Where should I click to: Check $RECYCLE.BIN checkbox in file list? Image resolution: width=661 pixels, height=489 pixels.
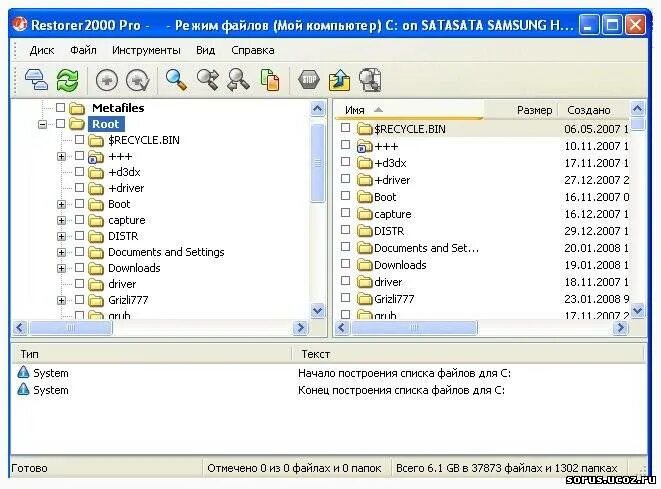tap(345, 127)
